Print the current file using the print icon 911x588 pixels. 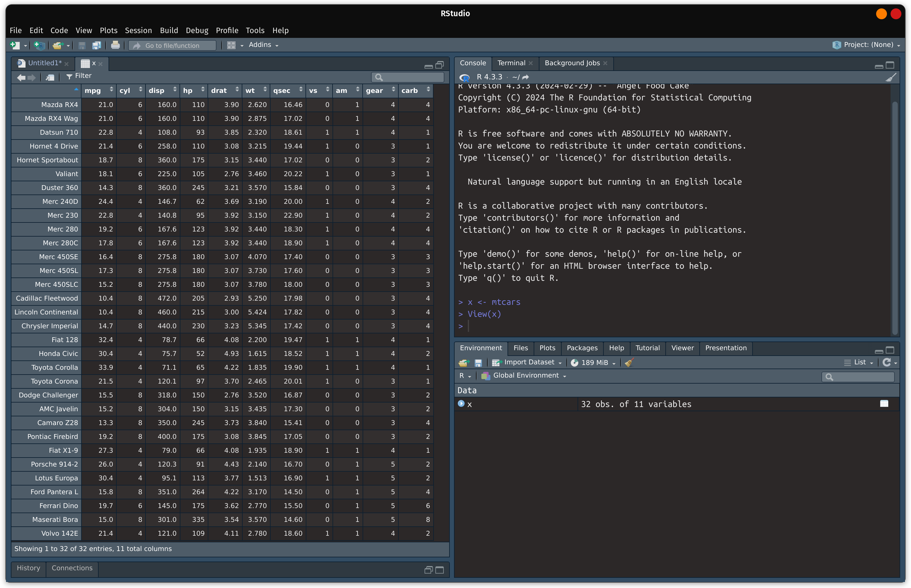[x=115, y=45]
